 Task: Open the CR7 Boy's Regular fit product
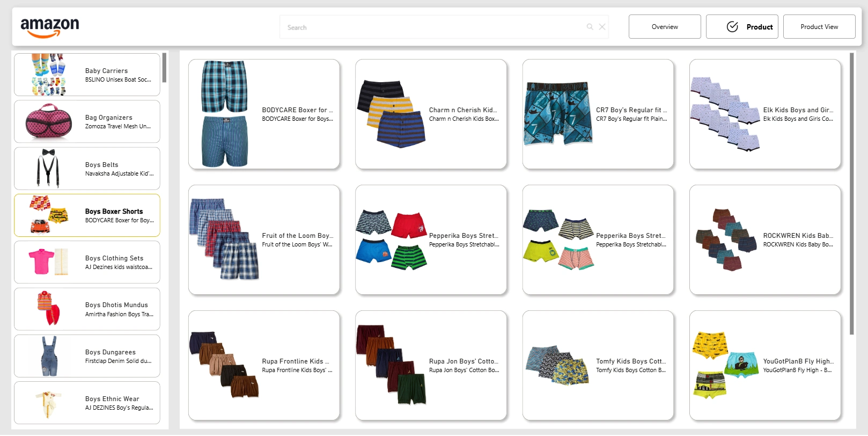(x=598, y=114)
